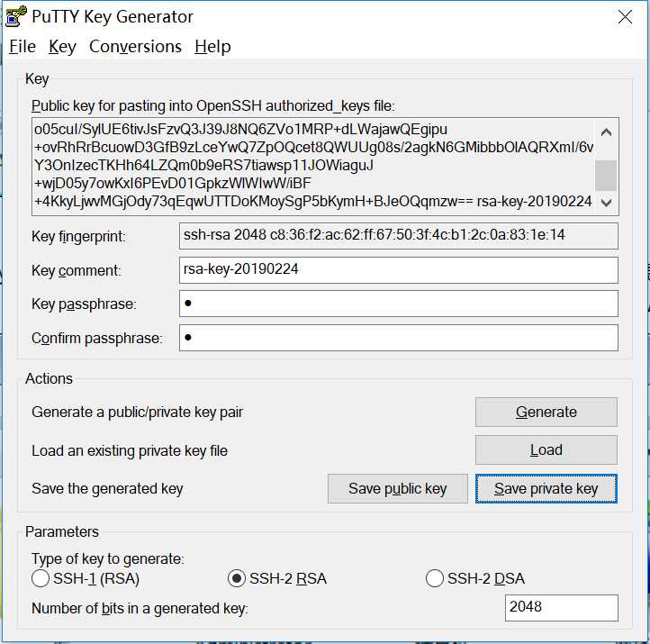Click the key line starting with +ovRhRrBcuow

tap(314, 147)
